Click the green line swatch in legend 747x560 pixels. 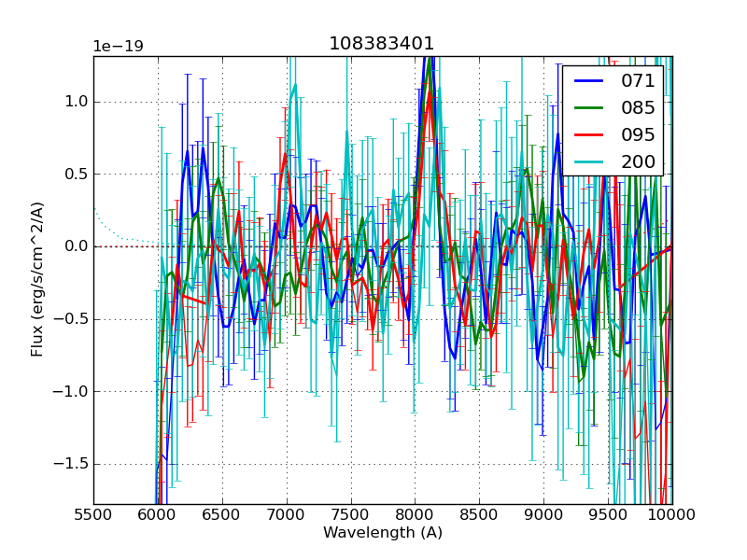590,107
